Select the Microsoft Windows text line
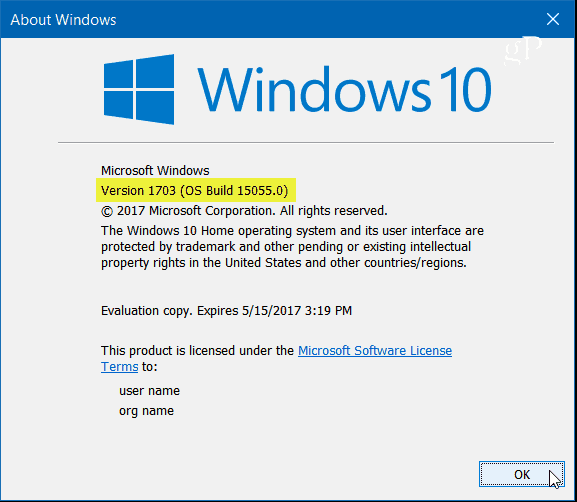 coord(155,170)
